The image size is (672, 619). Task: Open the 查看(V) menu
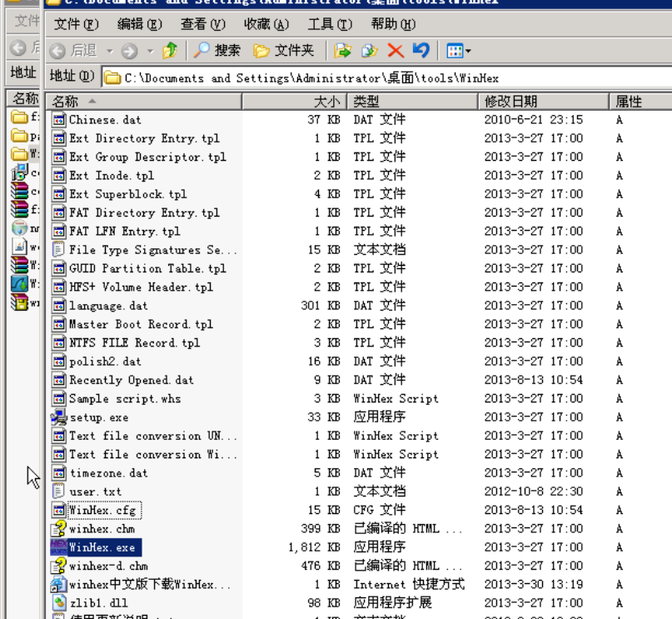tap(202, 24)
